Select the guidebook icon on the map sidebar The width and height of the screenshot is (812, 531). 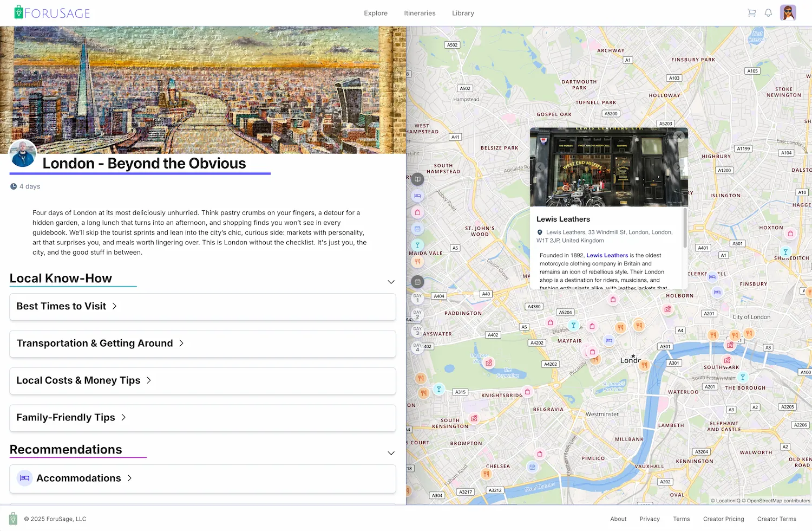417,179
